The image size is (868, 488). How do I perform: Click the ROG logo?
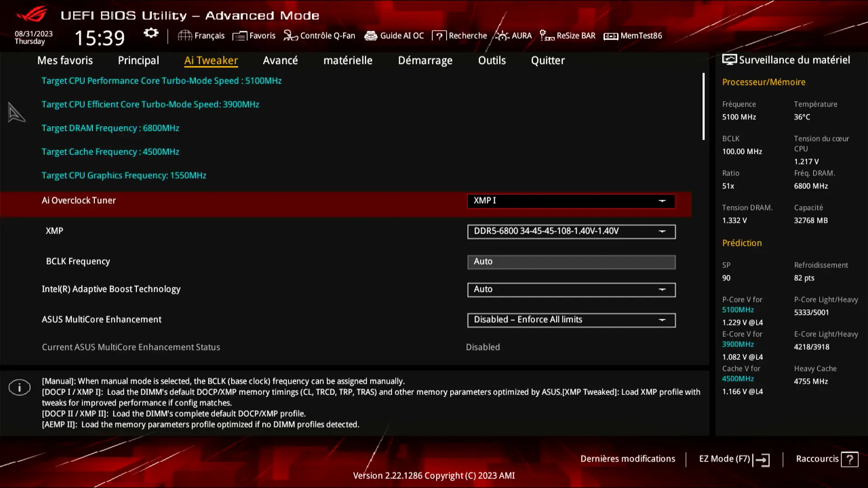(32, 14)
